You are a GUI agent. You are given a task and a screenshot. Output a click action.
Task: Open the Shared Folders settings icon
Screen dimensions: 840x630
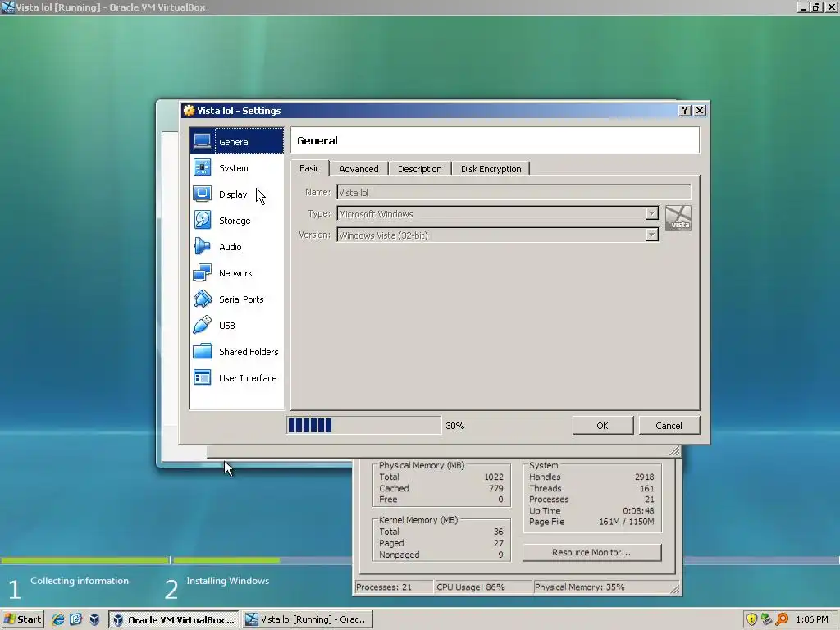(203, 351)
